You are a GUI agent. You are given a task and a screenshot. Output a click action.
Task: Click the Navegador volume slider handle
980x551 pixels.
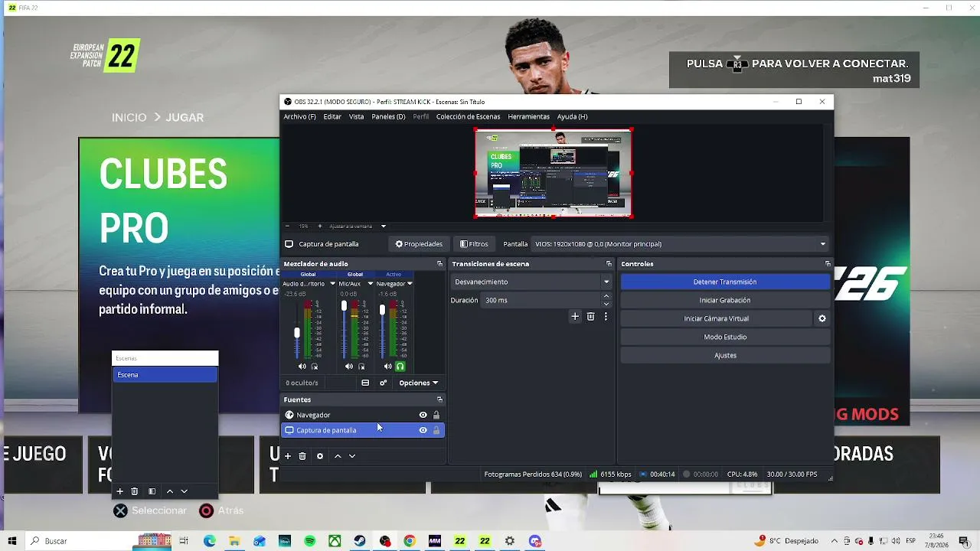click(382, 310)
